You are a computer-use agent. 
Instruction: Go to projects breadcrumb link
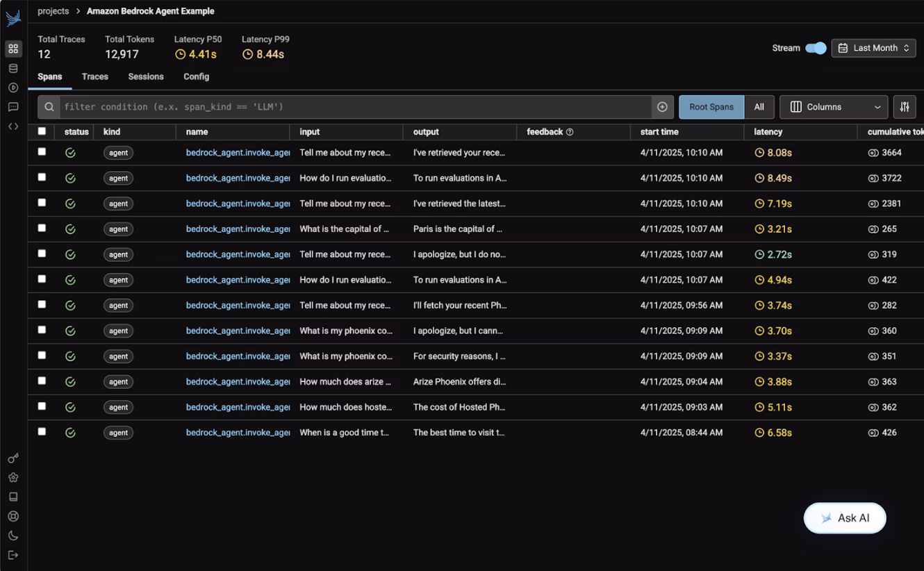[x=53, y=11]
